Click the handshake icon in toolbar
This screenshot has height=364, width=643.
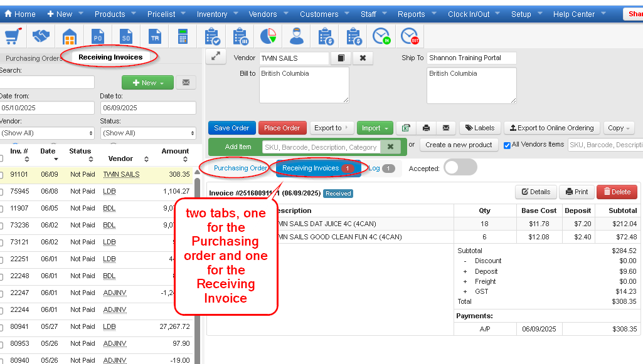pyautogui.click(x=41, y=36)
